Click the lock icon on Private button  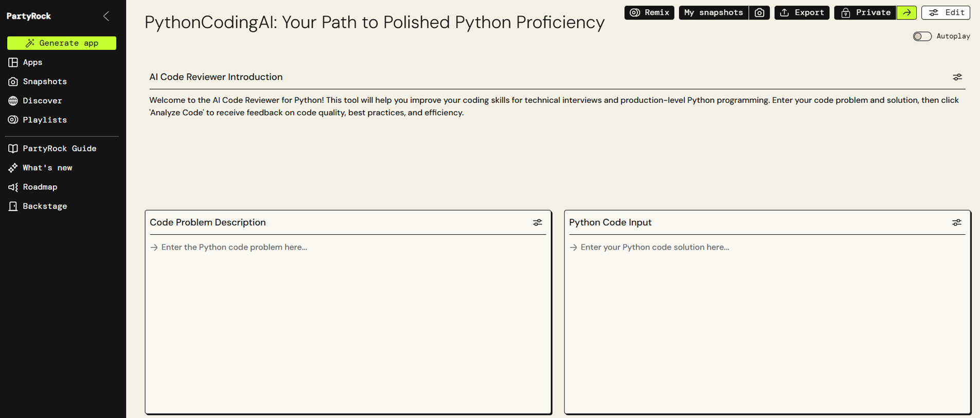point(845,13)
